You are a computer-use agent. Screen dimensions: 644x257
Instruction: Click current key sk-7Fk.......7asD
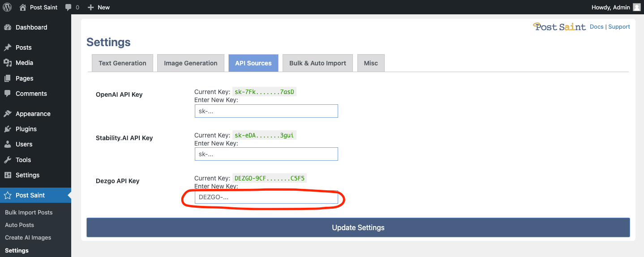[x=264, y=92]
